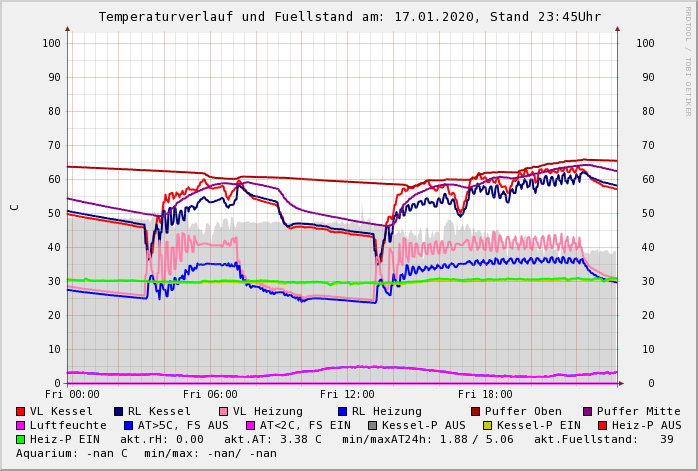
Task: Click the dark blue RL Kessel swatch
Action: [119, 411]
